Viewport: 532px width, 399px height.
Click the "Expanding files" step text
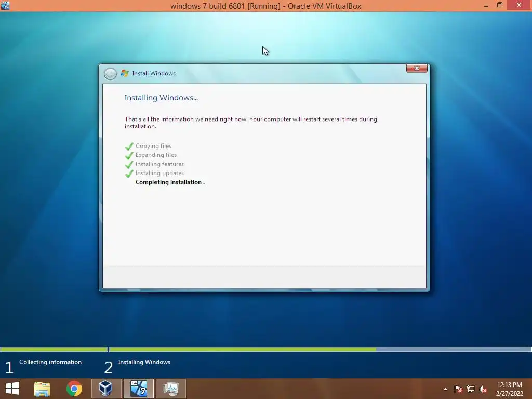[156, 155]
